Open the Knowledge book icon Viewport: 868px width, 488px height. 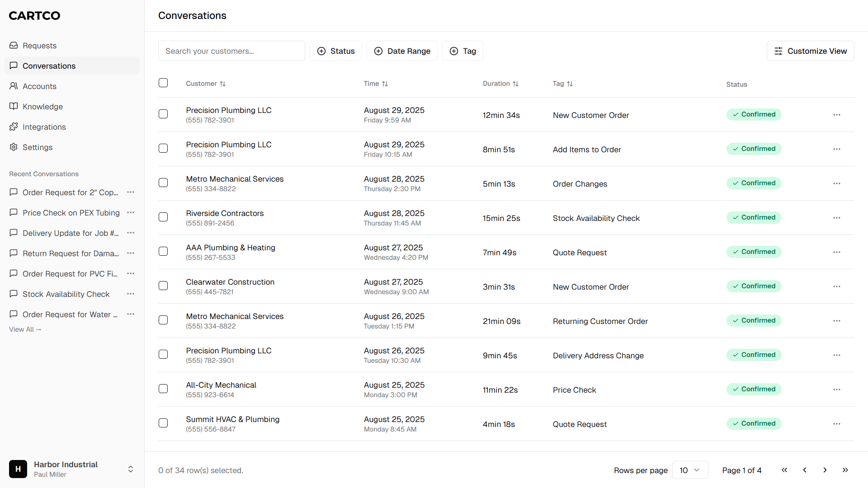pyautogui.click(x=14, y=106)
